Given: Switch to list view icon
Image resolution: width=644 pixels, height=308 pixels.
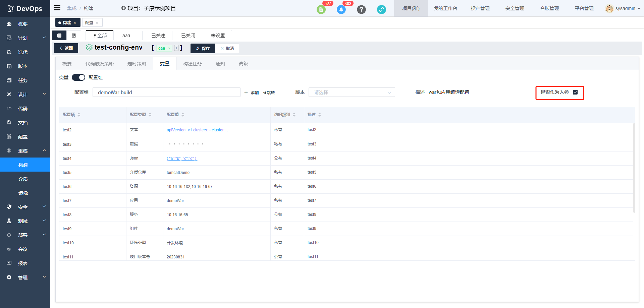Looking at the screenshot, I should tap(59, 36).
